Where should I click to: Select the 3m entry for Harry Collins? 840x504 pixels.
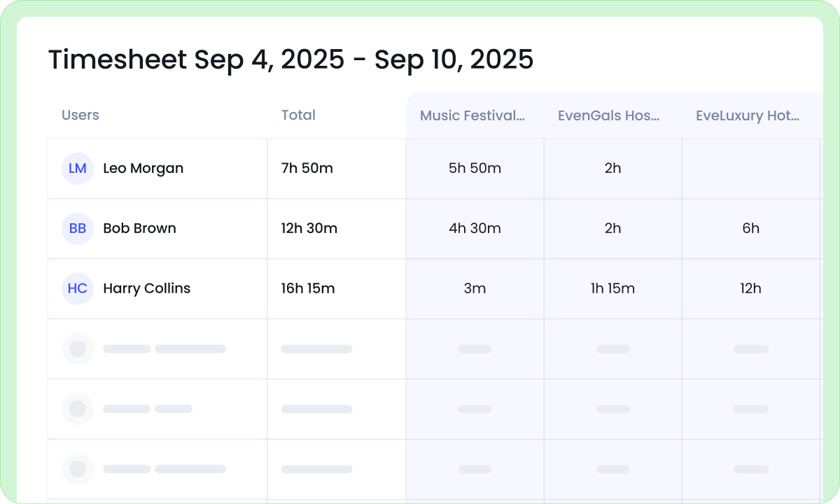475,289
